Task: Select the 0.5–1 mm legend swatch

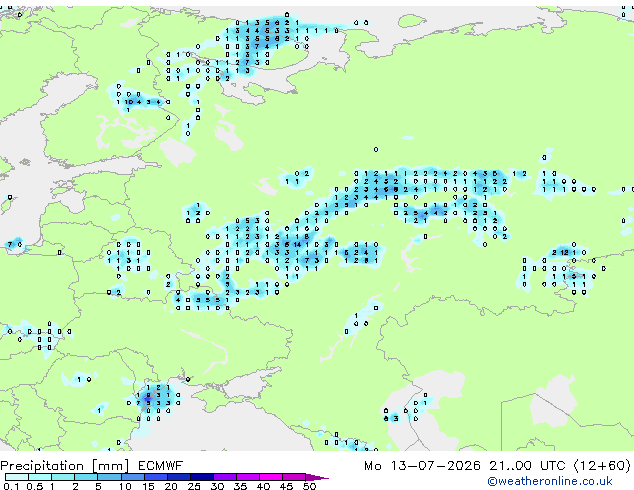Action: pos(40,477)
